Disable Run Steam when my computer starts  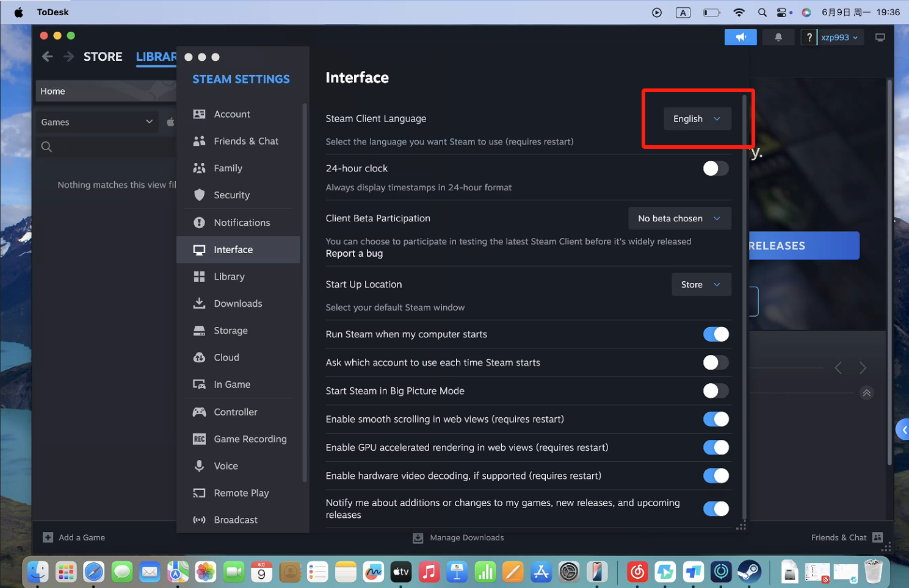click(715, 334)
